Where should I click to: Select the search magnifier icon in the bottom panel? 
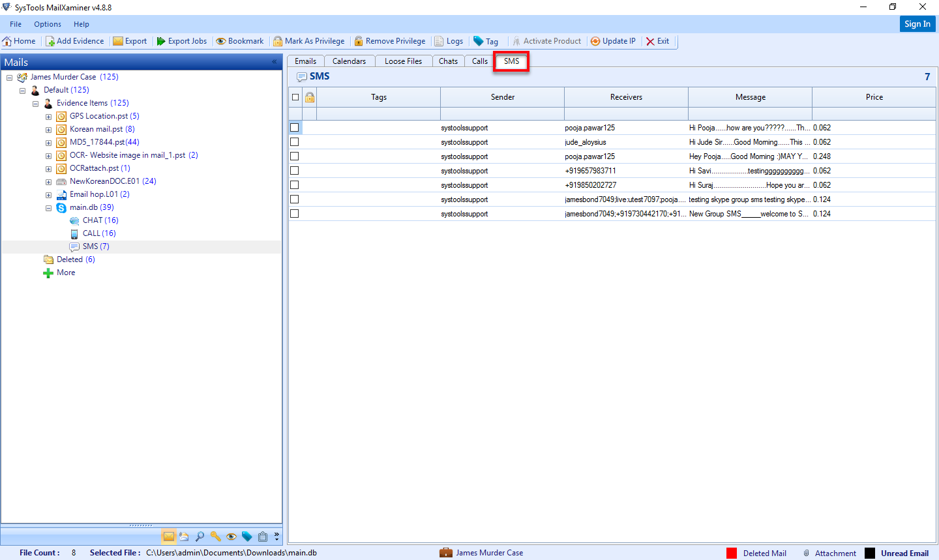click(x=200, y=536)
